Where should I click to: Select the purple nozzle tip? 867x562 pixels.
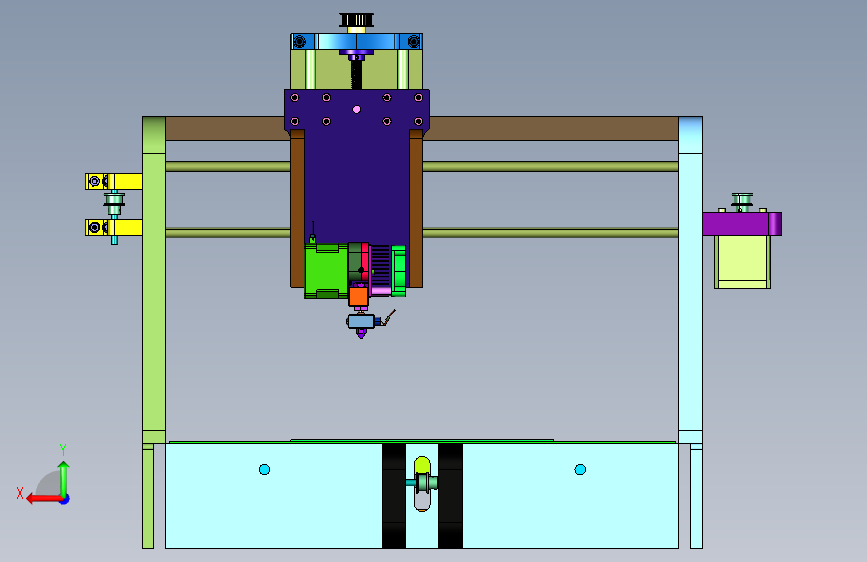point(361,333)
